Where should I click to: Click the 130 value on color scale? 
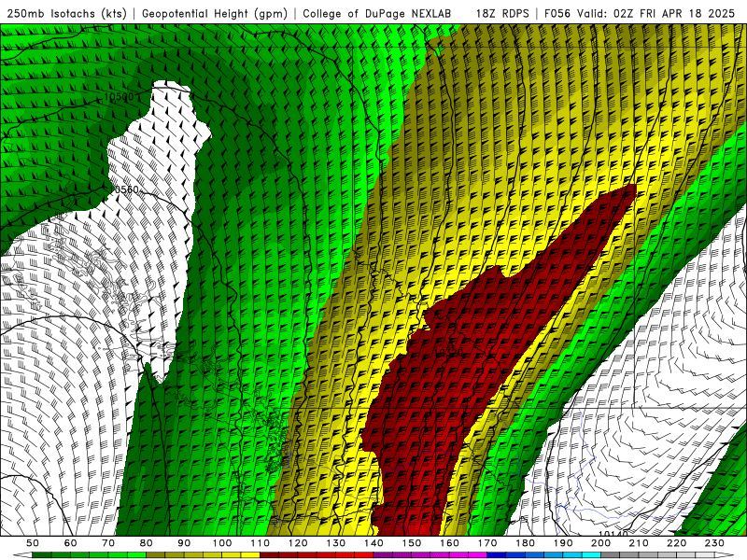(336, 543)
